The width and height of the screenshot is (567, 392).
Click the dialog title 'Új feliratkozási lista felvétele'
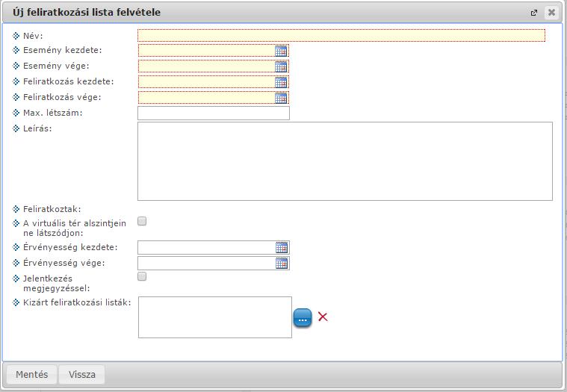[x=87, y=12]
